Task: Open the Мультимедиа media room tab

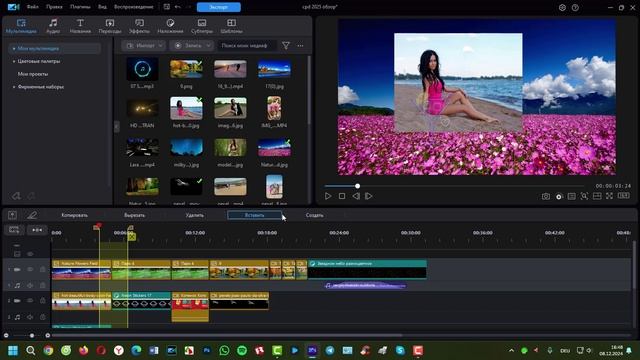Action: tap(21, 26)
